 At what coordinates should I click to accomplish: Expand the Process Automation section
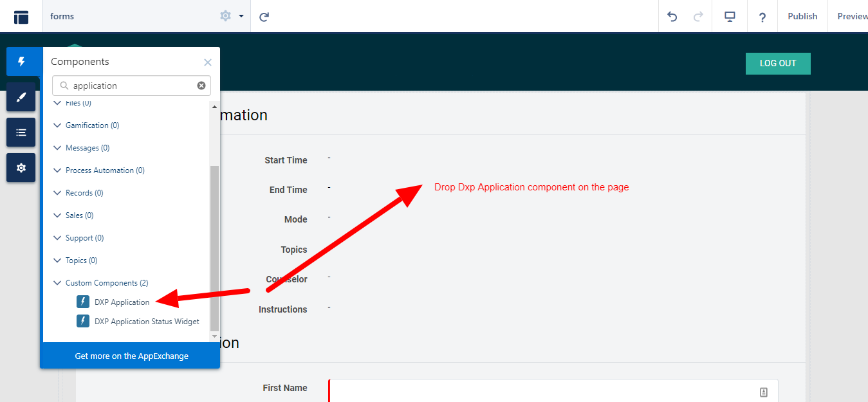(x=57, y=170)
